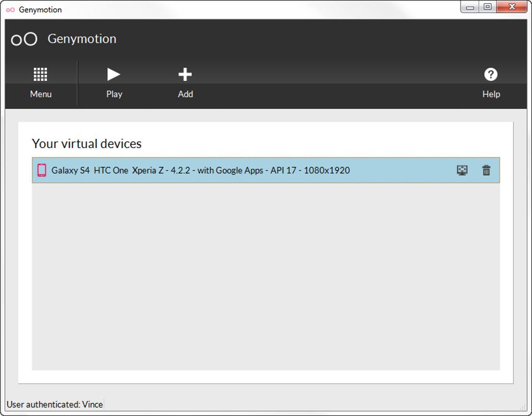532x416 pixels.
Task: Click the Genymotion logo in the header
Action: 24,39
